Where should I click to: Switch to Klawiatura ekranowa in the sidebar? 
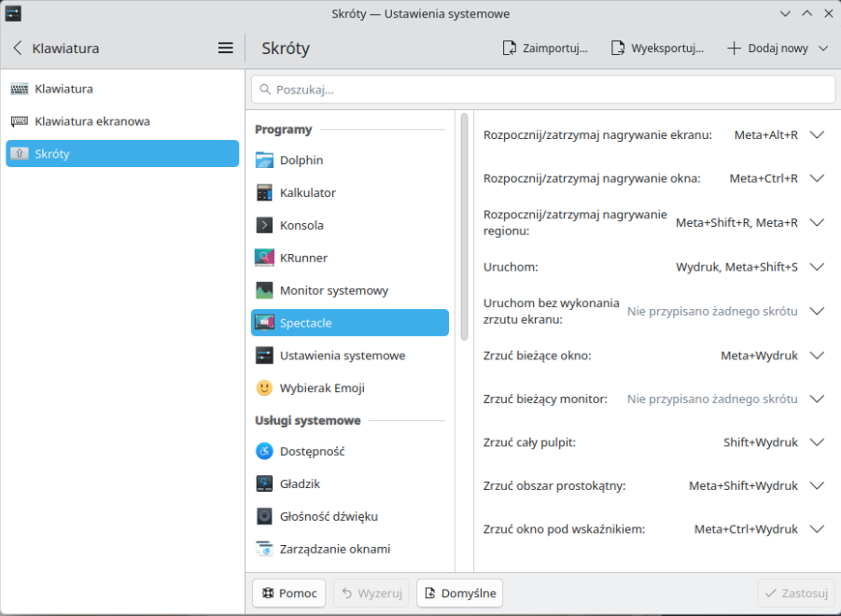(92, 121)
